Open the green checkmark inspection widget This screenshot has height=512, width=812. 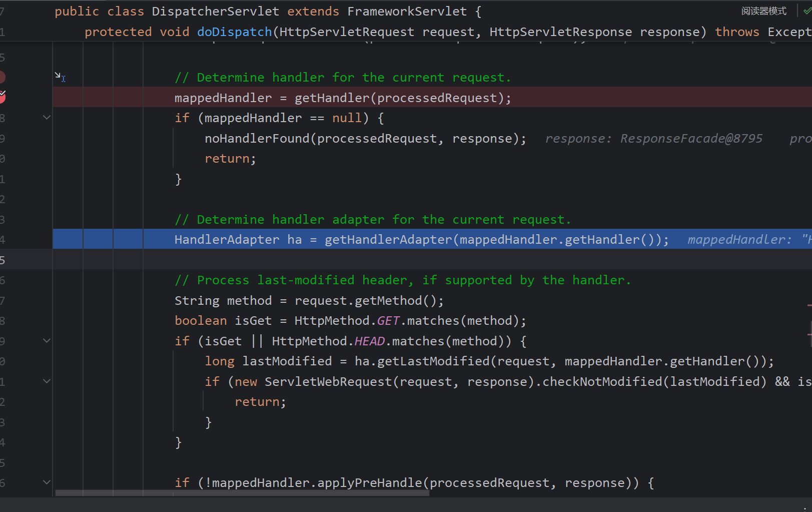pyautogui.click(x=807, y=11)
